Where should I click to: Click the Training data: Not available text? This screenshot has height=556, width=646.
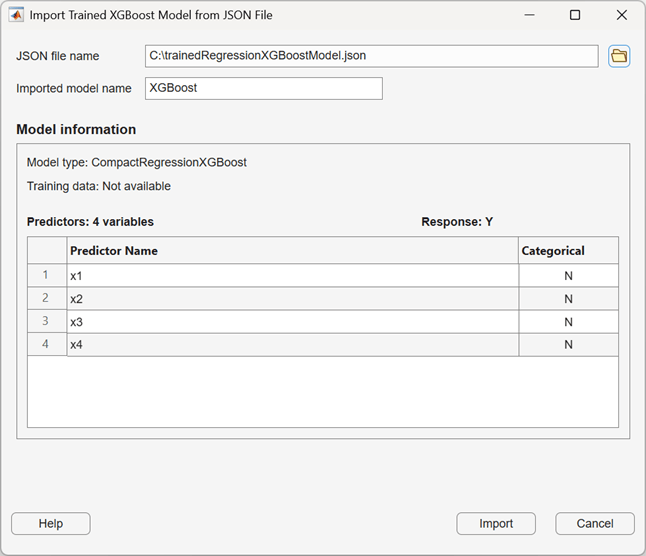[99, 186]
